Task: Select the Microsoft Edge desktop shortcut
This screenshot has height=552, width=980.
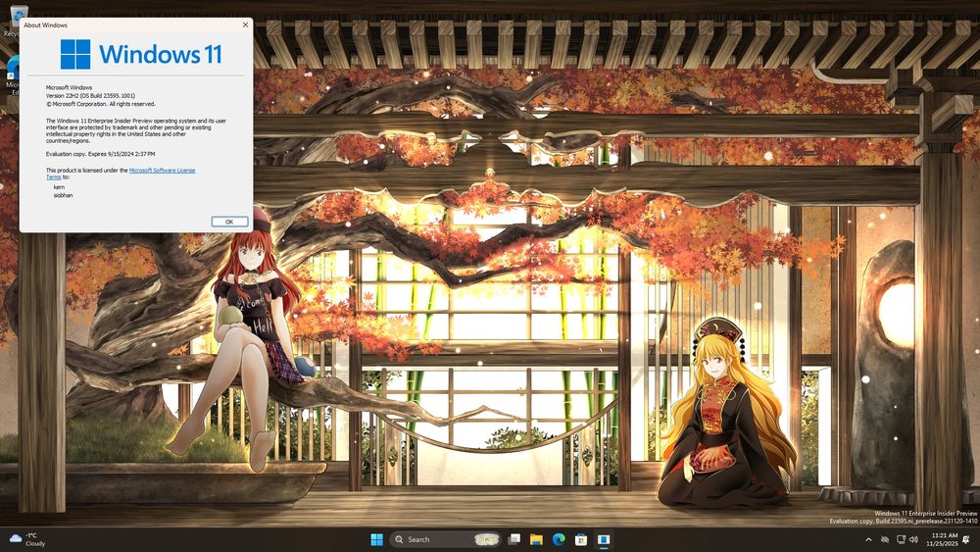Action: click(13, 75)
